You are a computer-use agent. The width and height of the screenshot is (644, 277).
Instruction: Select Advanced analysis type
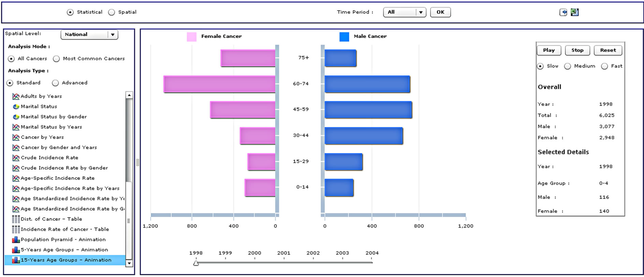[55, 83]
